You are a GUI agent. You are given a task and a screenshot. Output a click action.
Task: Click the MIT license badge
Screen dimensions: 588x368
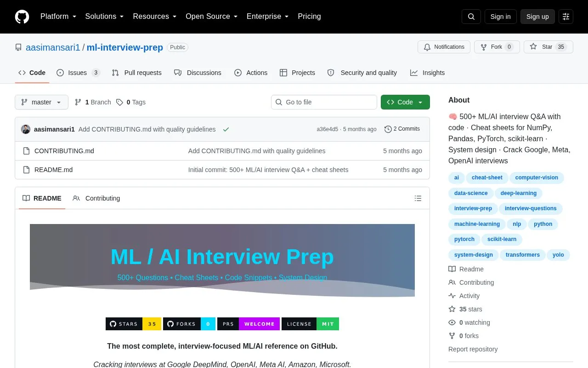click(310, 324)
